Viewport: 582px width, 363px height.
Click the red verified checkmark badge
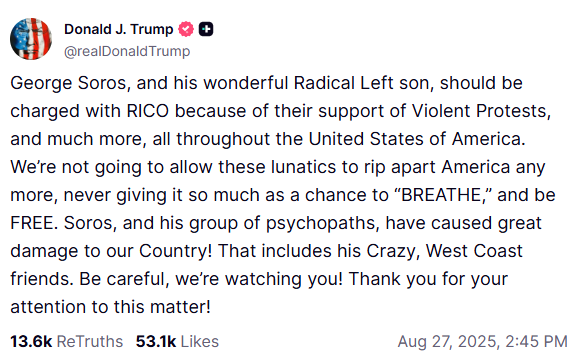coord(186,29)
